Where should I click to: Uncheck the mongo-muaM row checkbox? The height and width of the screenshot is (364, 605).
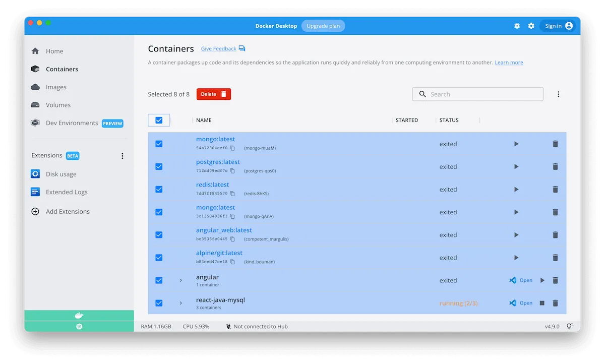(x=159, y=144)
